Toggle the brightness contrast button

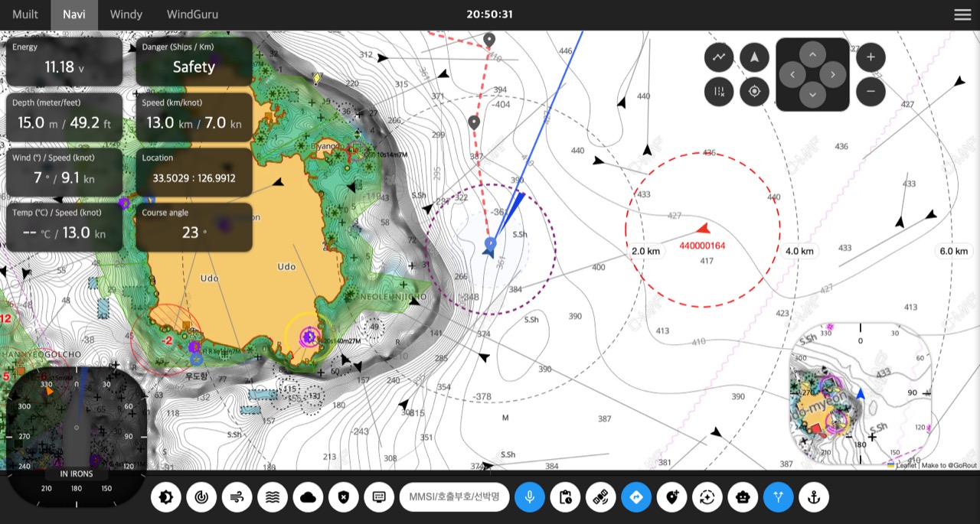pos(165,497)
